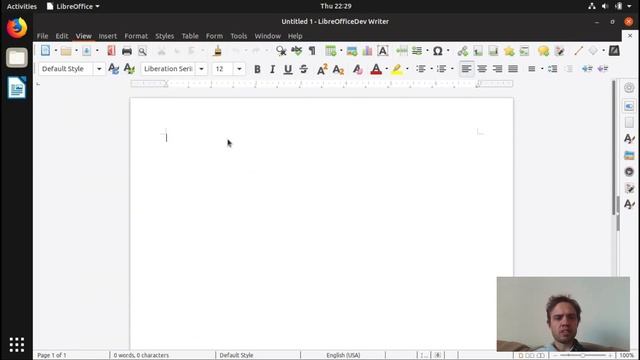Insert a special character (Omega)
The width and height of the screenshot is (640, 360).
438,51
